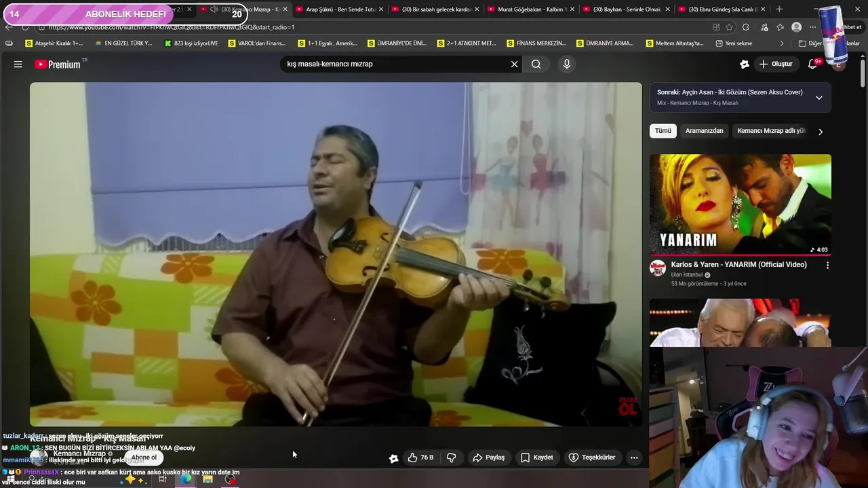Open Task View in the taskbar
The image size is (868, 488).
coord(163,479)
